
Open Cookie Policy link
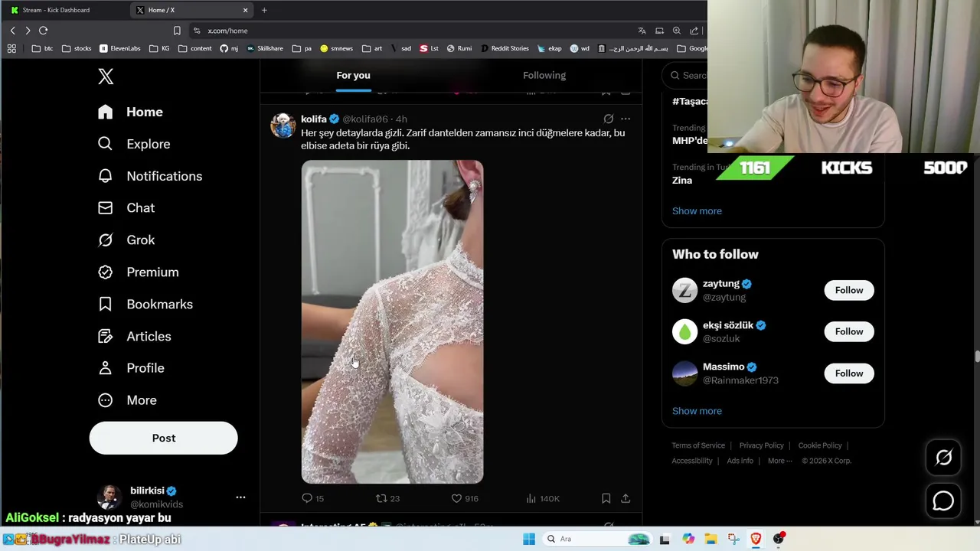[x=820, y=445]
